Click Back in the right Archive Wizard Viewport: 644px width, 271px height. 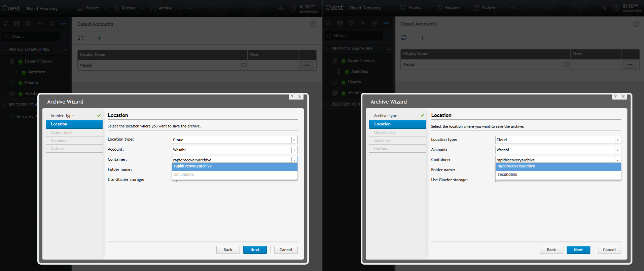[x=551, y=250]
